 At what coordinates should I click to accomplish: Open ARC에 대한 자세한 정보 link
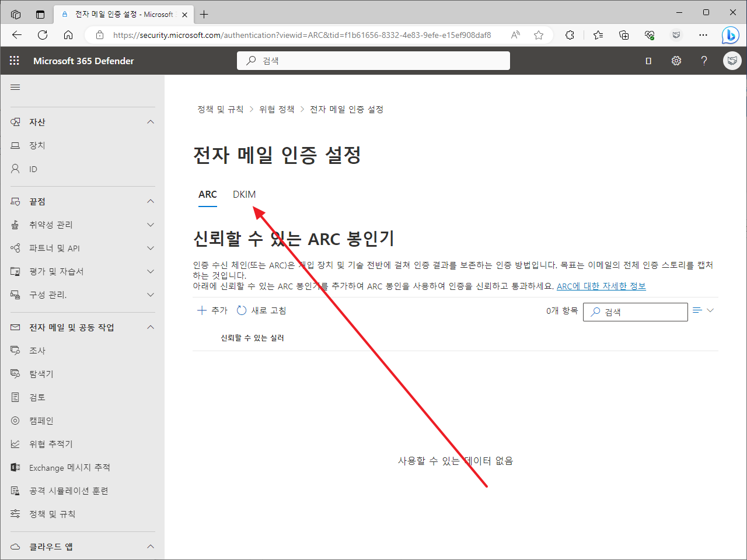point(601,286)
